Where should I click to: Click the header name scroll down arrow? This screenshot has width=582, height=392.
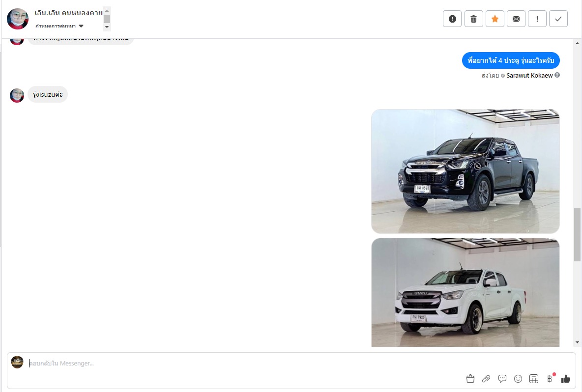coord(107,27)
